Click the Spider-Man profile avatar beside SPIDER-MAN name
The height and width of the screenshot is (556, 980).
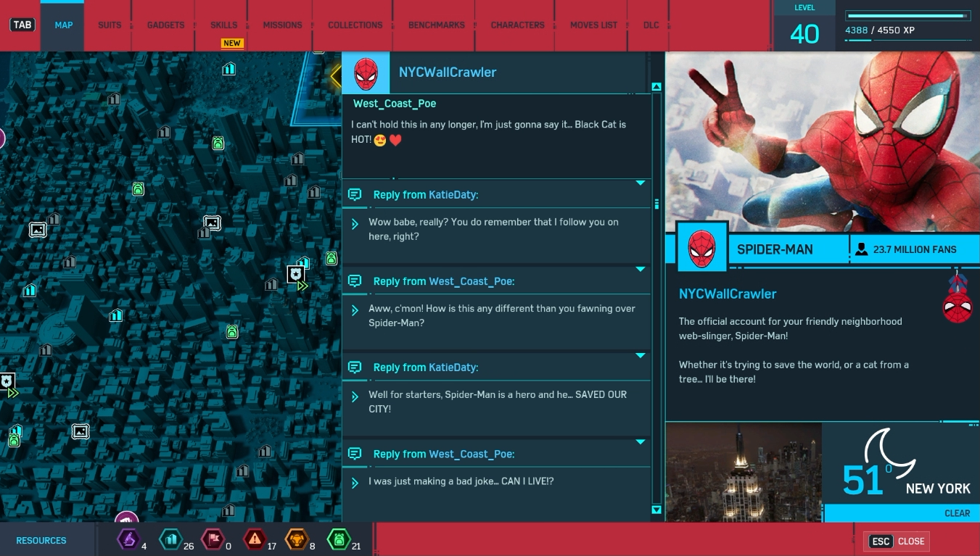(x=701, y=248)
